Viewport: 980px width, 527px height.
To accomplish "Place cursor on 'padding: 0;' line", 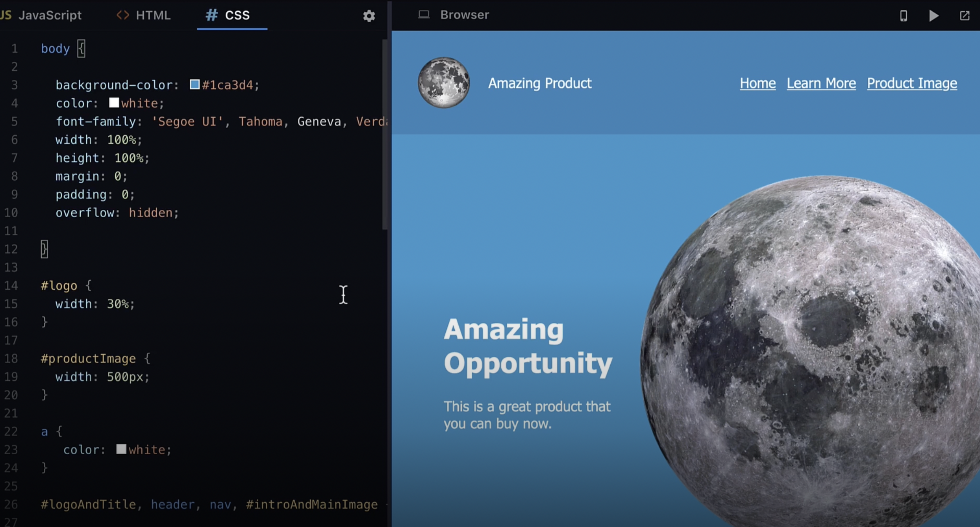I will click(95, 195).
